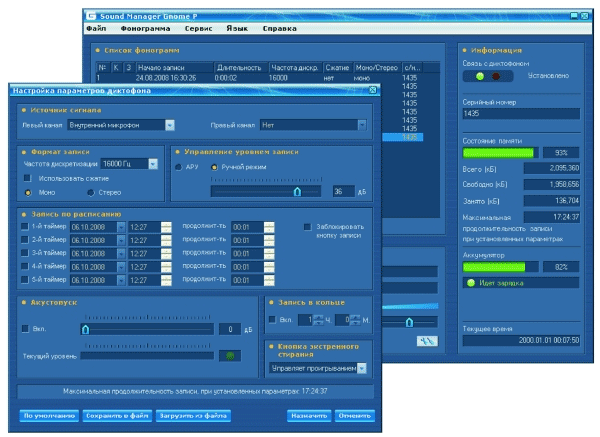Enable the 3-й таймер checkbox

pyautogui.click(x=25, y=253)
